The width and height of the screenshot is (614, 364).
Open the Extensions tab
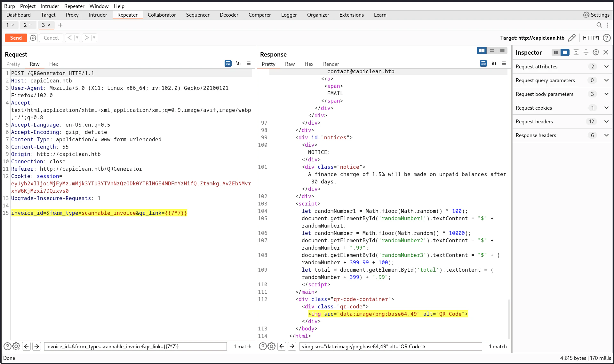pyautogui.click(x=352, y=15)
